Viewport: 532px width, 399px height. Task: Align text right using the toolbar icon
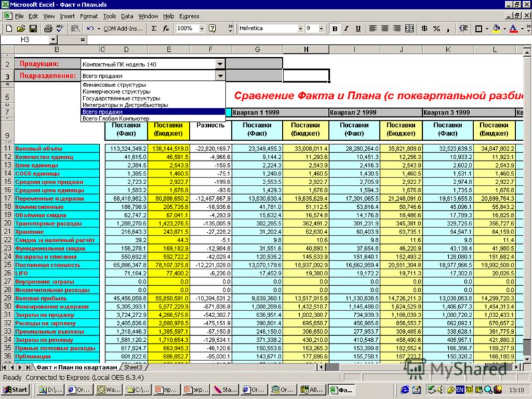(x=396, y=29)
